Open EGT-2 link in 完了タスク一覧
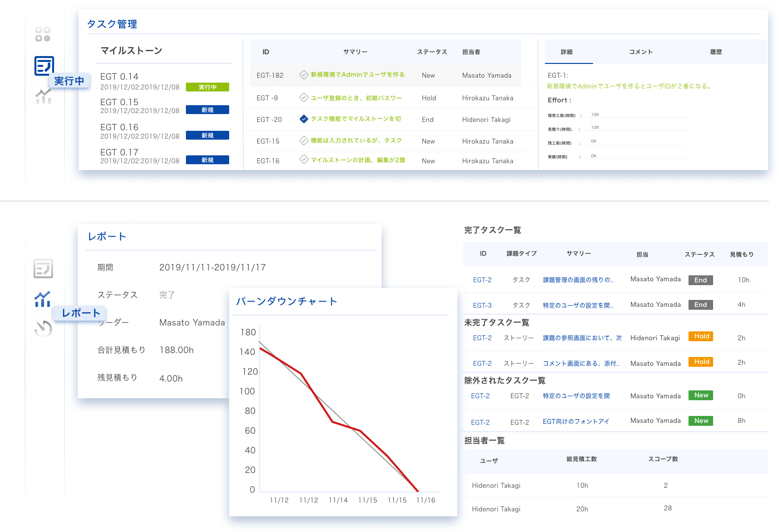 point(482,280)
